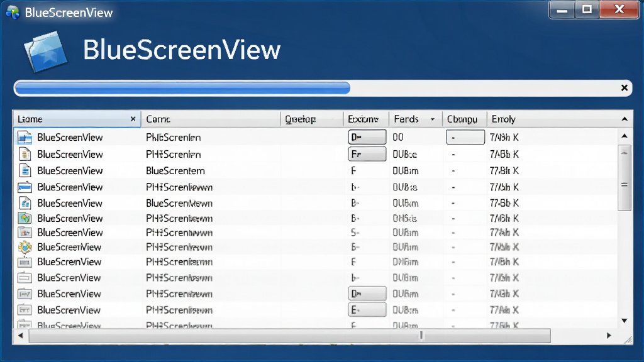
Task: Select the green globe icon in sixth row
Action: coord(25,218)
